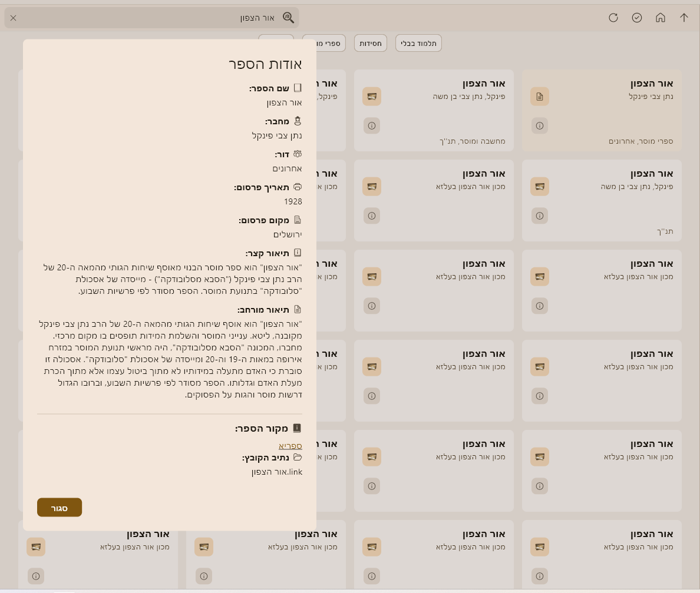Click the document icon beside תיאור מורחב

[x=298, y=310]
